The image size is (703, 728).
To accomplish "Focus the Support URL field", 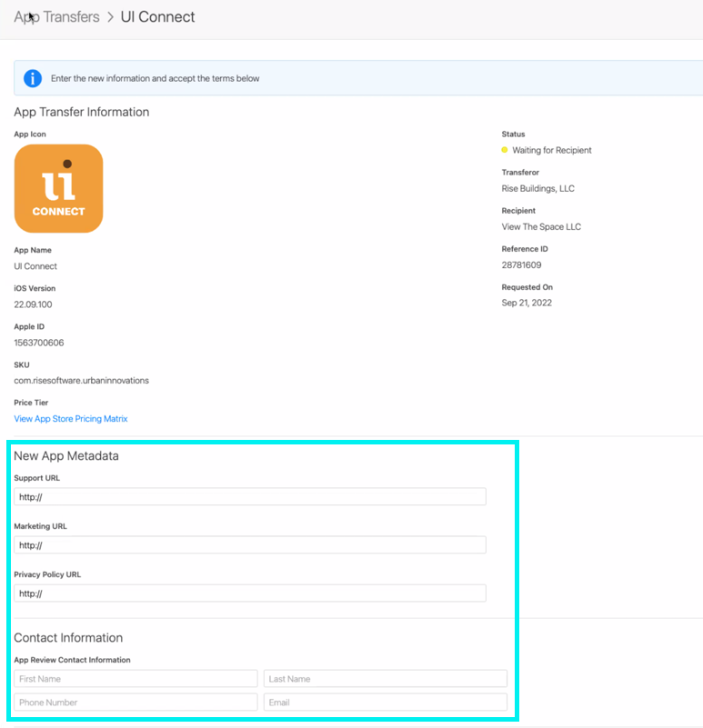I will point(250,497).
